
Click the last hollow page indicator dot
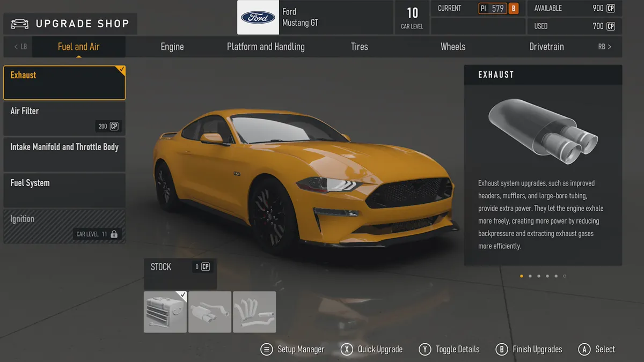click(x=565, y=276)
